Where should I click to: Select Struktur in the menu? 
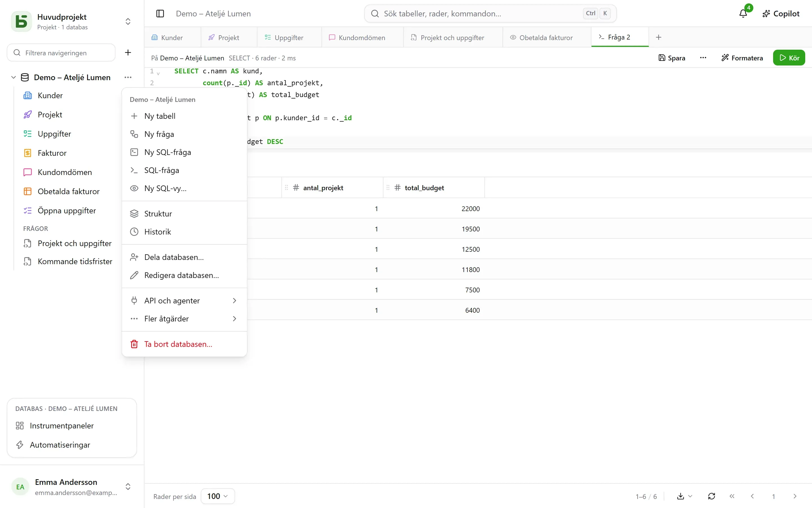click(184, 214)
